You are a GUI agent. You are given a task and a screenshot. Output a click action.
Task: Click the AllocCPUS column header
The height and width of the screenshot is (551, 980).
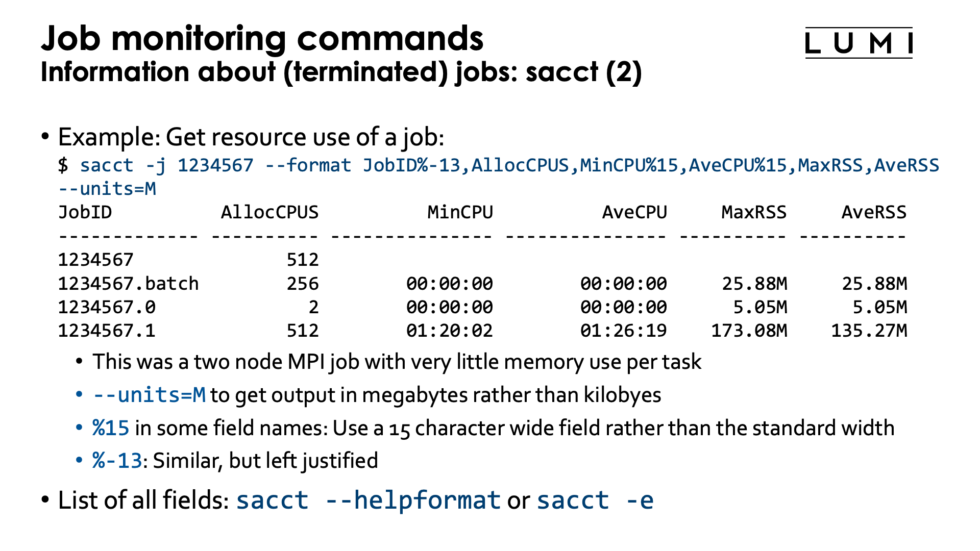point(269,212)
